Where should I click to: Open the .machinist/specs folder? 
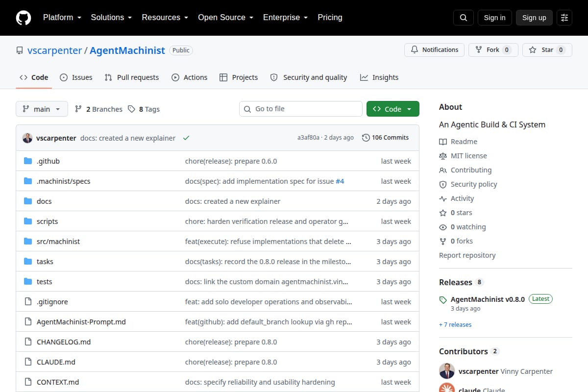[64, 181]
